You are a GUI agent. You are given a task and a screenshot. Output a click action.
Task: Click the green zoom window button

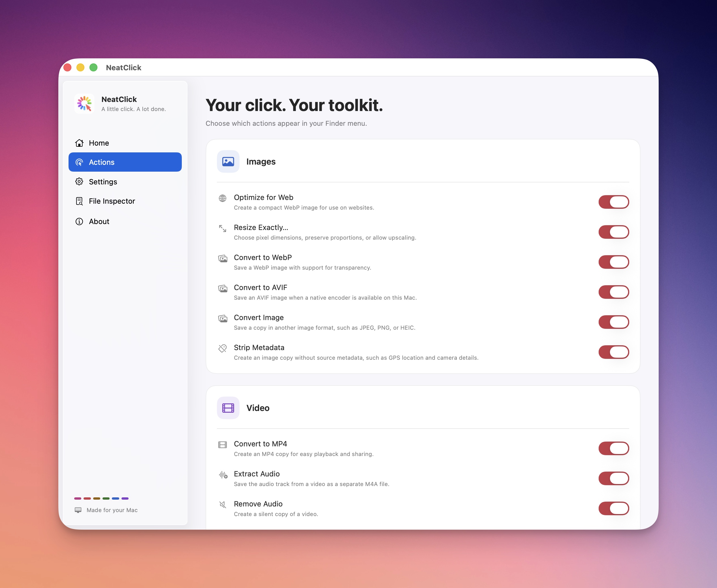[93, 67]
